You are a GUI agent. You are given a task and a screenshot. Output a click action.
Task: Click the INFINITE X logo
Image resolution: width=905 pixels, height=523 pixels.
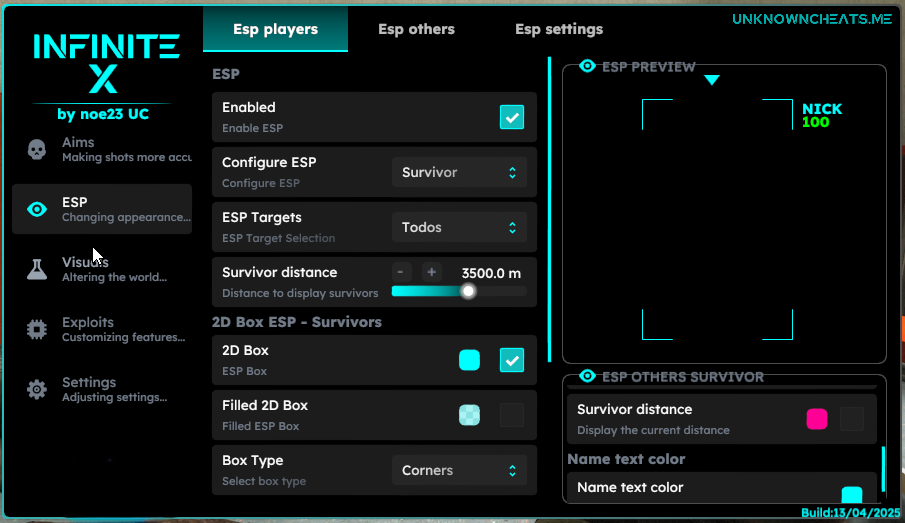coord(106,63)
